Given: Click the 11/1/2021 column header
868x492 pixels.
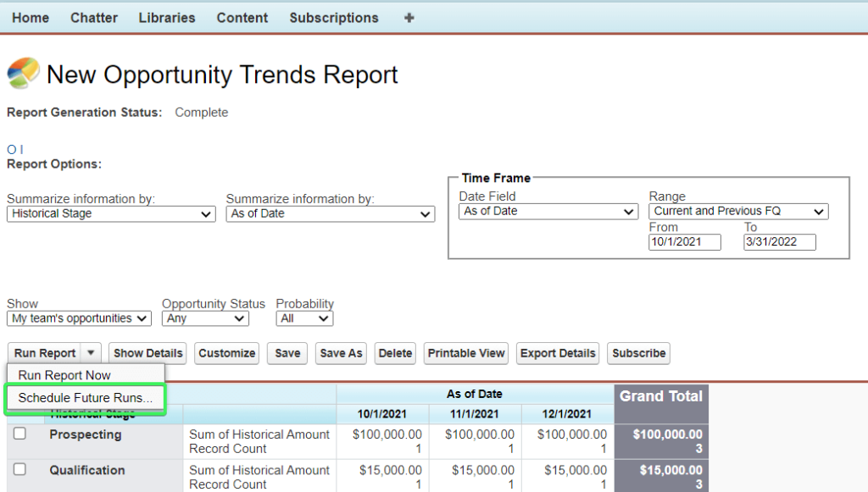Looking at the screenshot, I should [475, 414].
